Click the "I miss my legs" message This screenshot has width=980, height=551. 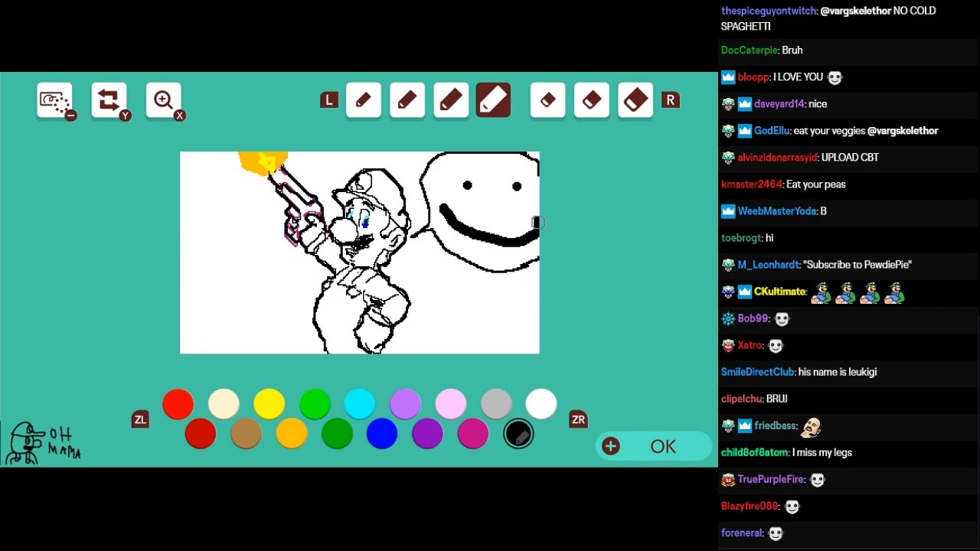tap(822, 452)
